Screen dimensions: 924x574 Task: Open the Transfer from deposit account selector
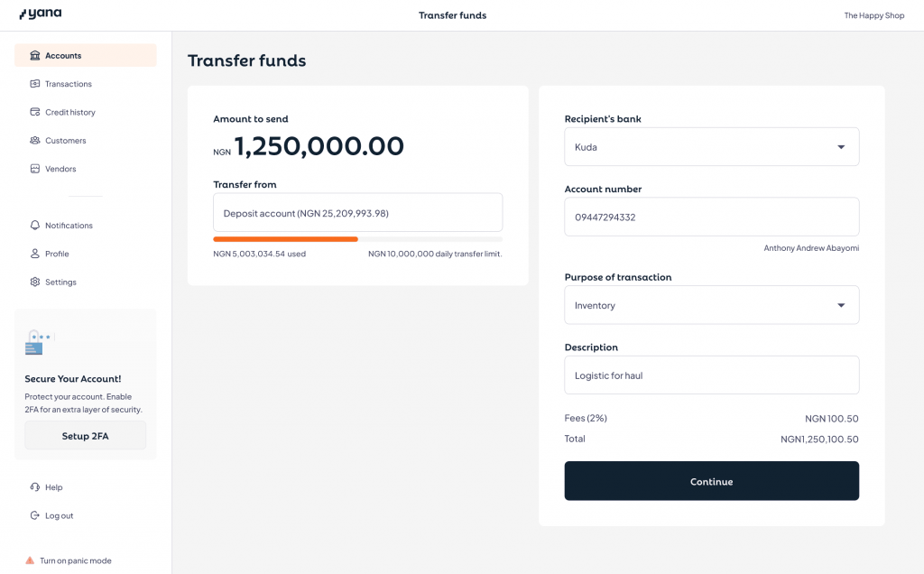point(357,213)
